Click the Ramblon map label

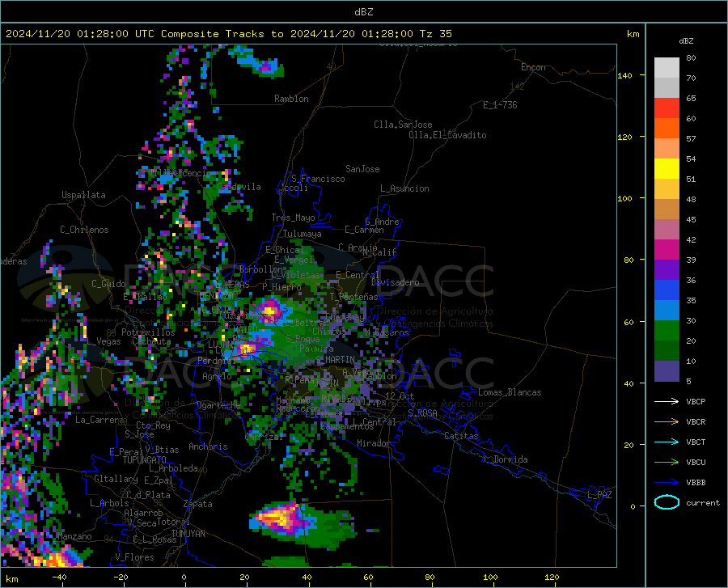click(x=291, y=99)
